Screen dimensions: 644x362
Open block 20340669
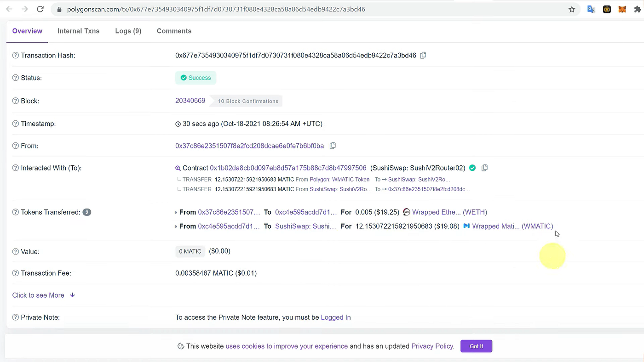(190, 101)
